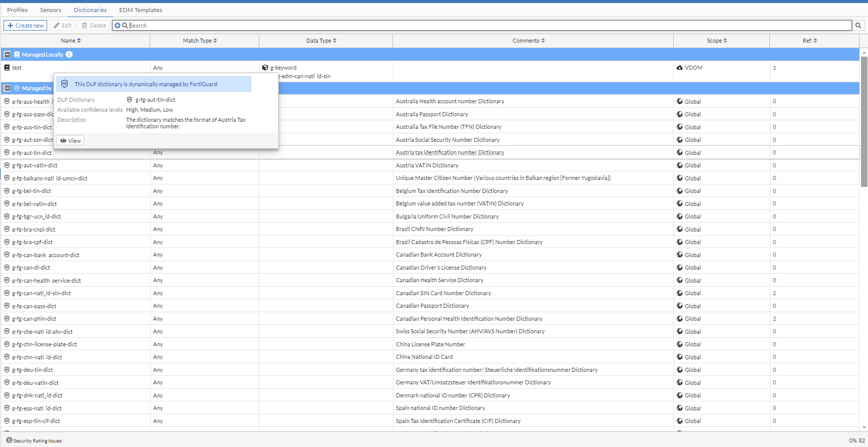Sort by the Name column
Screen dimensions: 868x447
pyautogui.click(x=71, y=41)
